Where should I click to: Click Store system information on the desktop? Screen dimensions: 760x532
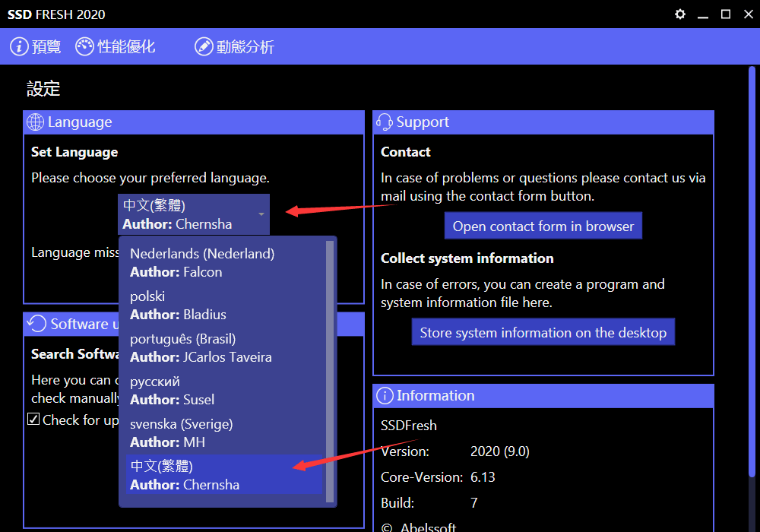[543, 333]
